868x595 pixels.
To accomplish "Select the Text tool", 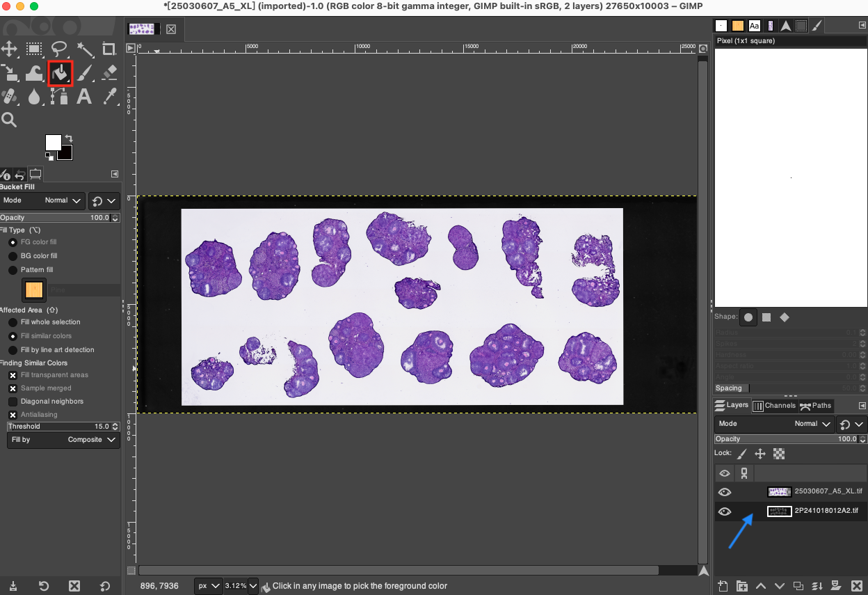I will point(83,97).
